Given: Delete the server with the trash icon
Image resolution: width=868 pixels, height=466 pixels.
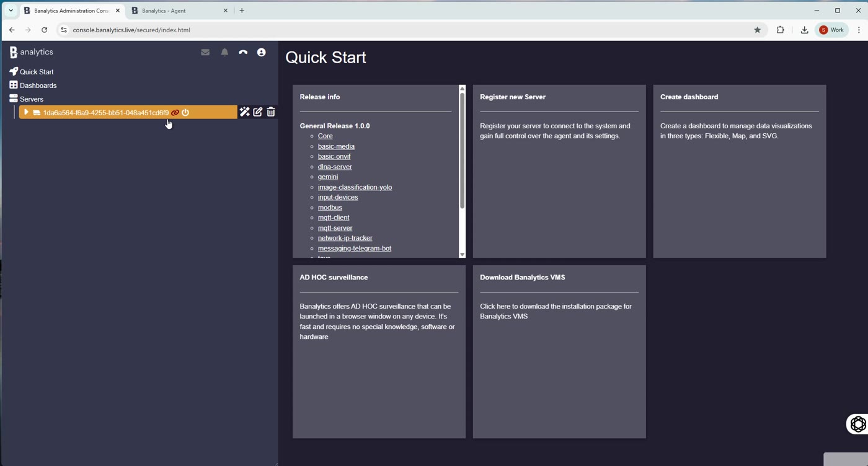Looking at the screenshot, I should pos(271,112).
